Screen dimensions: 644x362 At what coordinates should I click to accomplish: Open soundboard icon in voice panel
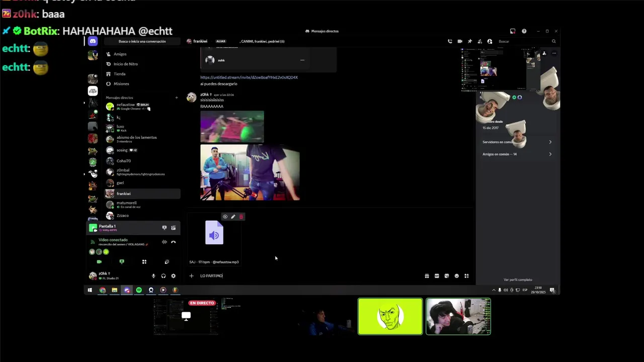click(x=167, y=261)
